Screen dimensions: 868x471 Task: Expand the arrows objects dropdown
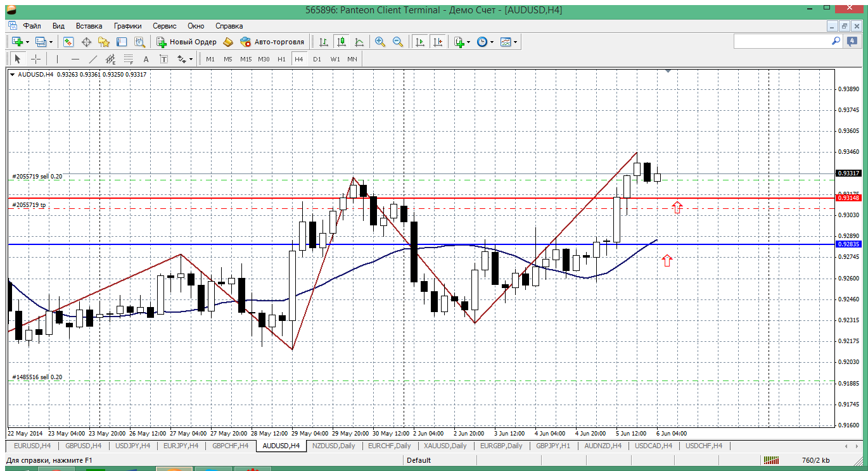(191, 59)
